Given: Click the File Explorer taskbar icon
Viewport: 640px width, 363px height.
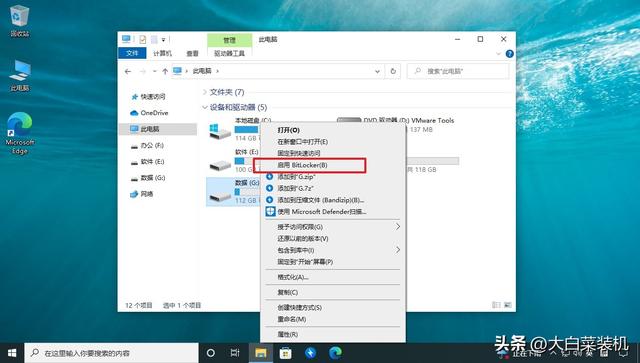Looking at the screenshot, I should tap(261, 353).
